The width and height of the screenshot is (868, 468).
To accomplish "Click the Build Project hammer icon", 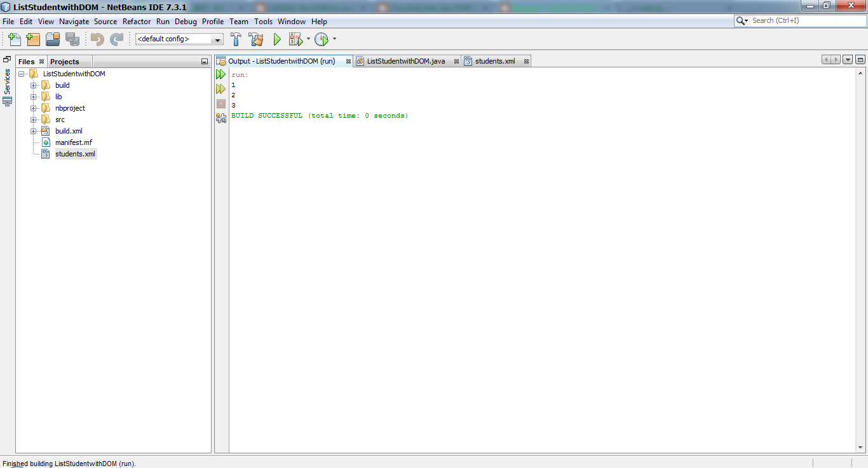I will [236, 39].
